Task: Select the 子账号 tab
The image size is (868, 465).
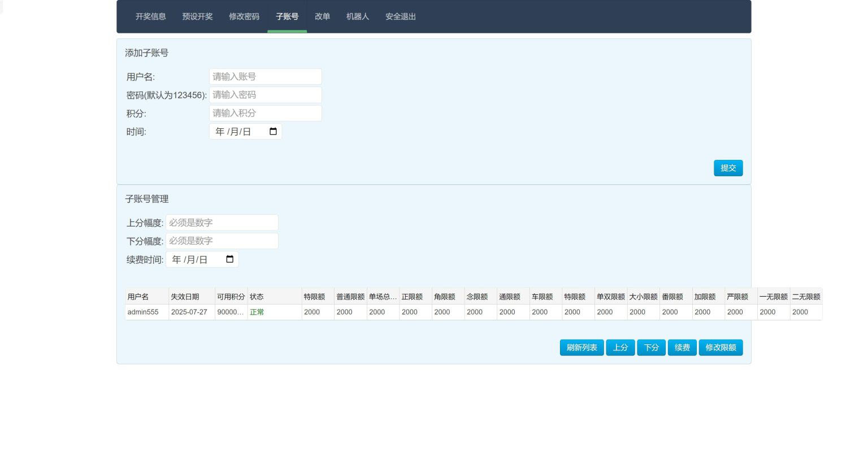Action: point(287,16)
